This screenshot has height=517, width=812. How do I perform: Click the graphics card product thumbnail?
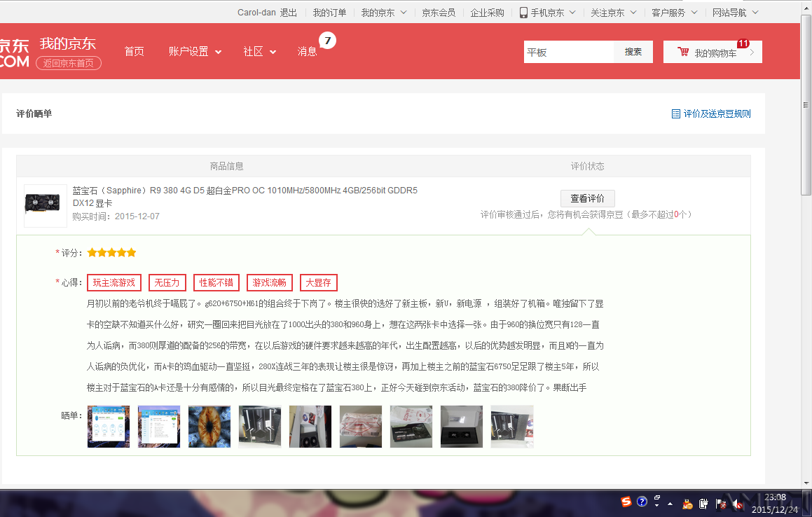46,206
